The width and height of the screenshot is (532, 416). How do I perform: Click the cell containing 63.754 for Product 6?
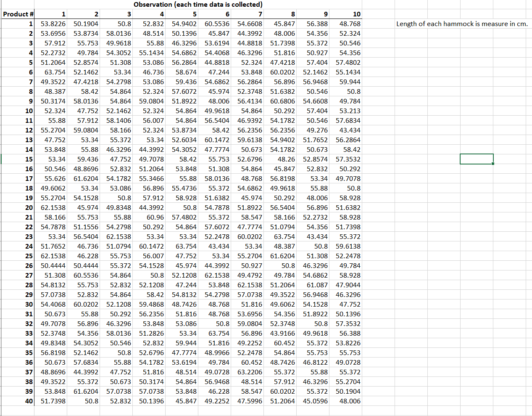click(55, 72)
